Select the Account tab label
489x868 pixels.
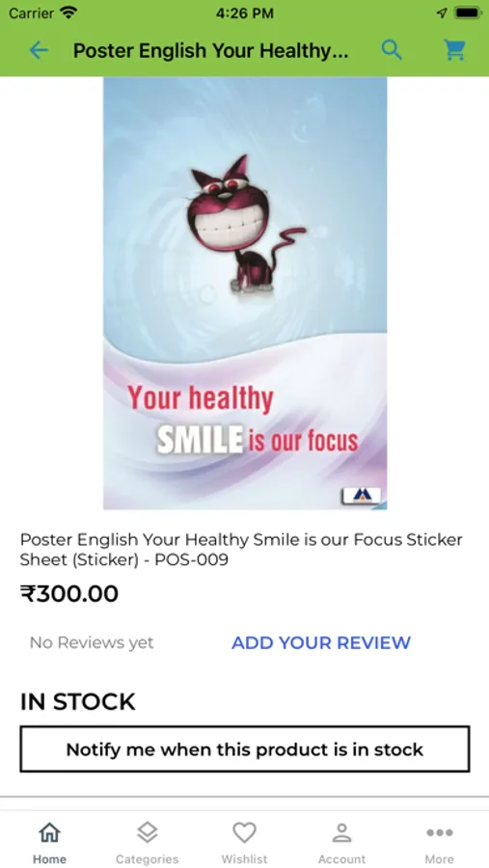[341, 859]
